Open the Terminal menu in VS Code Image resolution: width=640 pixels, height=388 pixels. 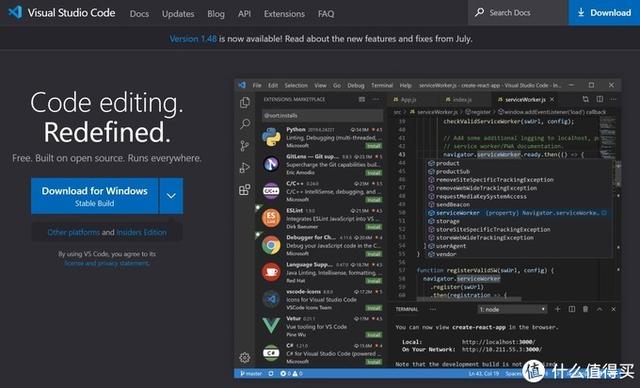tap(382, 85)
